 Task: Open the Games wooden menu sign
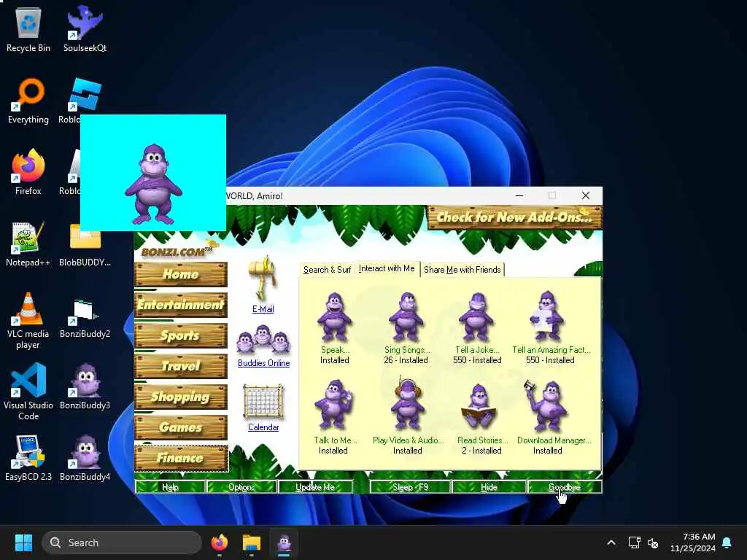[181, 427]
